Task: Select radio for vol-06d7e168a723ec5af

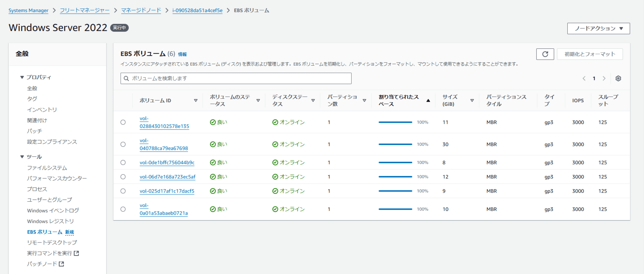Action: pos(123,177)
